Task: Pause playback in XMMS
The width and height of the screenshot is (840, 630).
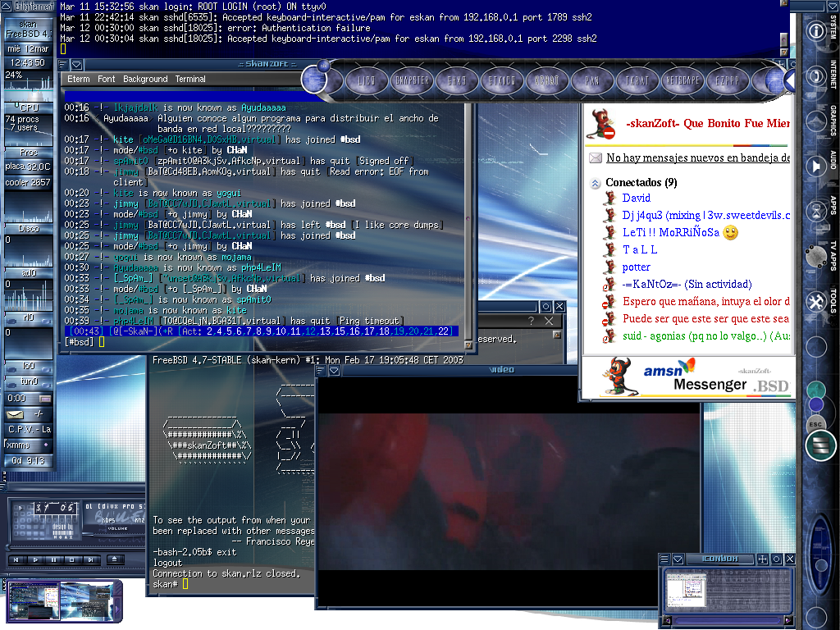Action: (x=53, y=559)
